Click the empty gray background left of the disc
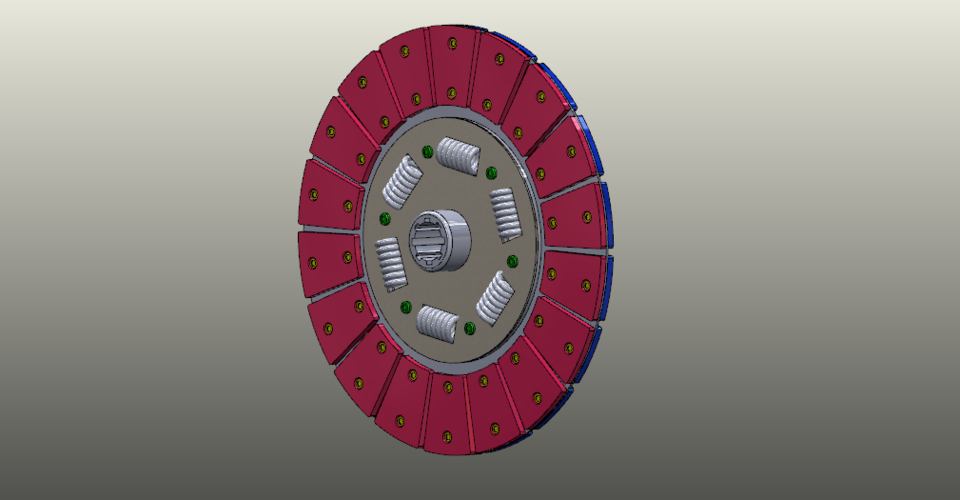The width and height of the screenshot is (960, 500). point(150,250)
